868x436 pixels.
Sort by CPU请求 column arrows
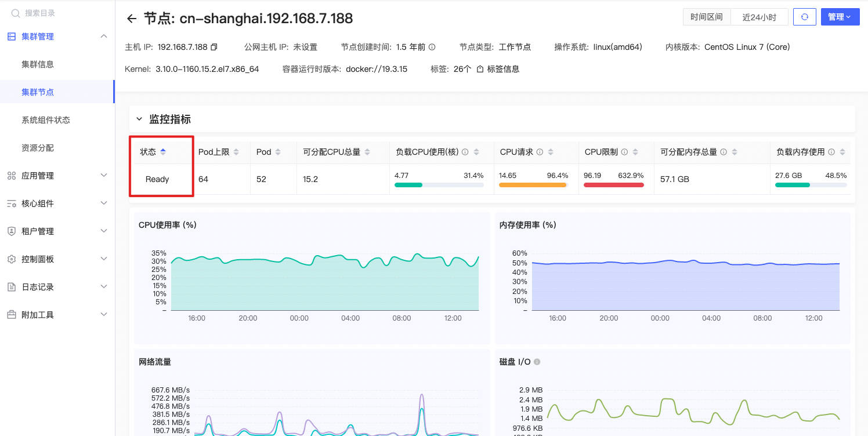click(x=550, y=152)
